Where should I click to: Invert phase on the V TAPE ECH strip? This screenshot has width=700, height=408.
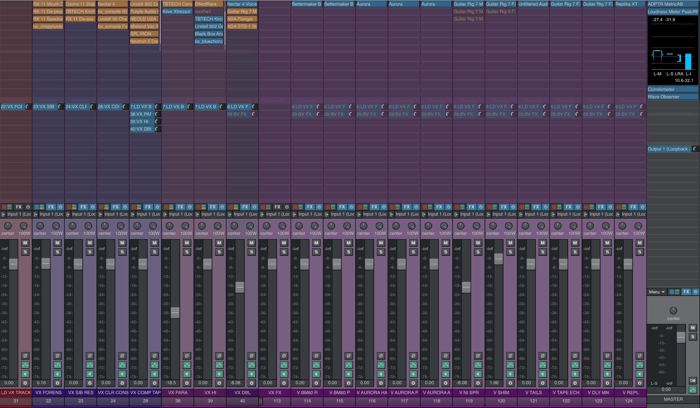pos(575,356)
